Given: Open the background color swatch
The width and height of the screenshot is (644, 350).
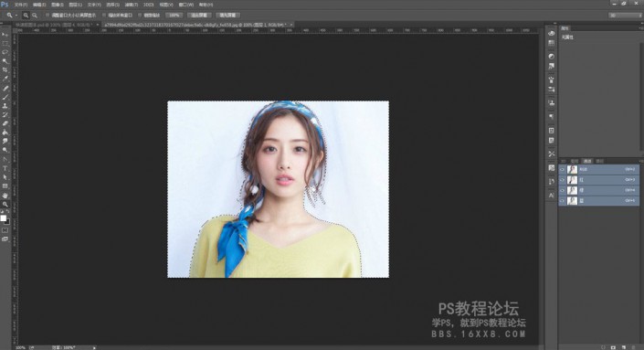Looking at the screenshot, I should (x=7, y=221).
